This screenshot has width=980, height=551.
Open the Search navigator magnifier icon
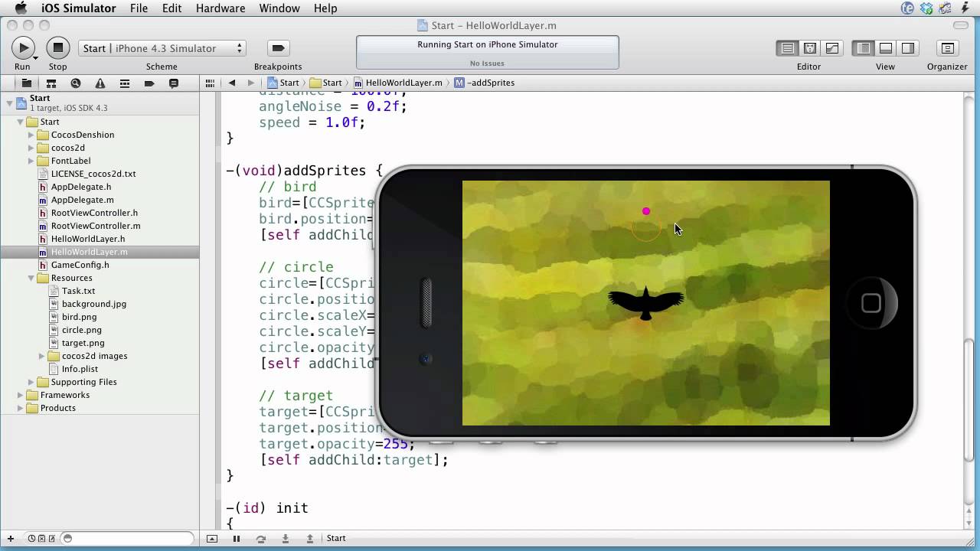pos(75,83)
